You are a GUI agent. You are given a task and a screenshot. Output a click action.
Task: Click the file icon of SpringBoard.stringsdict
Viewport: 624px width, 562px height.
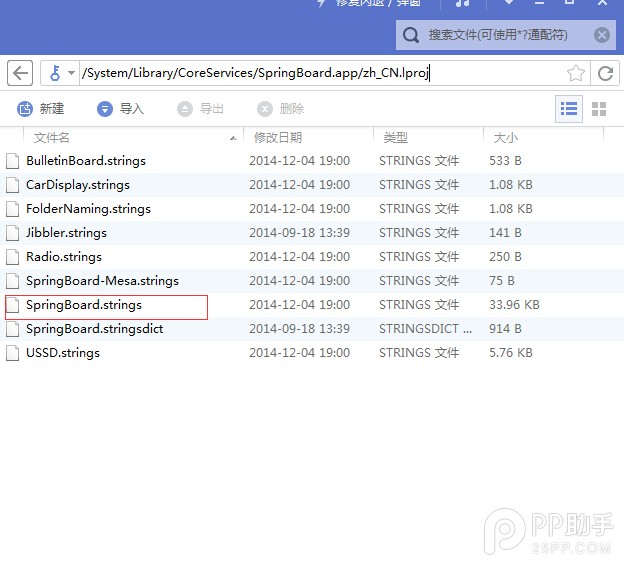pos(12,329)
